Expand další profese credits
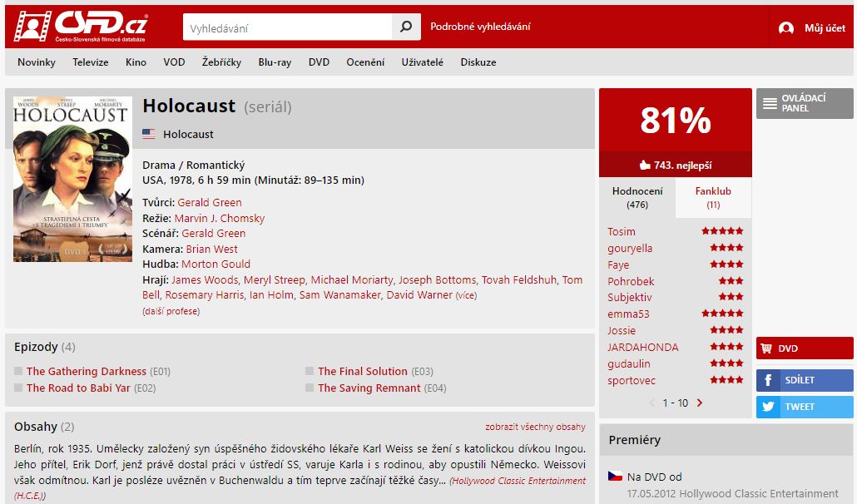 171,311
